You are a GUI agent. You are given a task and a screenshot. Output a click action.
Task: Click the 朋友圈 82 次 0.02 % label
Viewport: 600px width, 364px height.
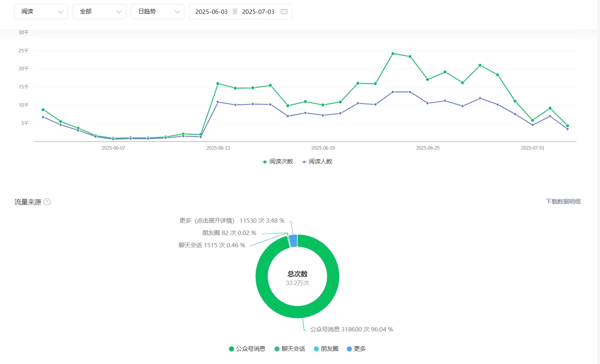(x=229, y=233)
